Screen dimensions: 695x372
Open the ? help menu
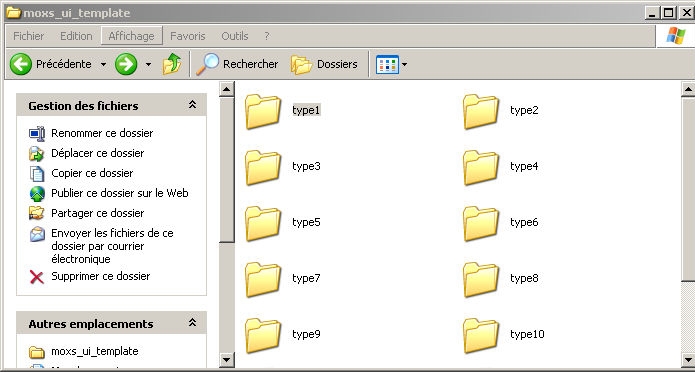pos(267,36)
